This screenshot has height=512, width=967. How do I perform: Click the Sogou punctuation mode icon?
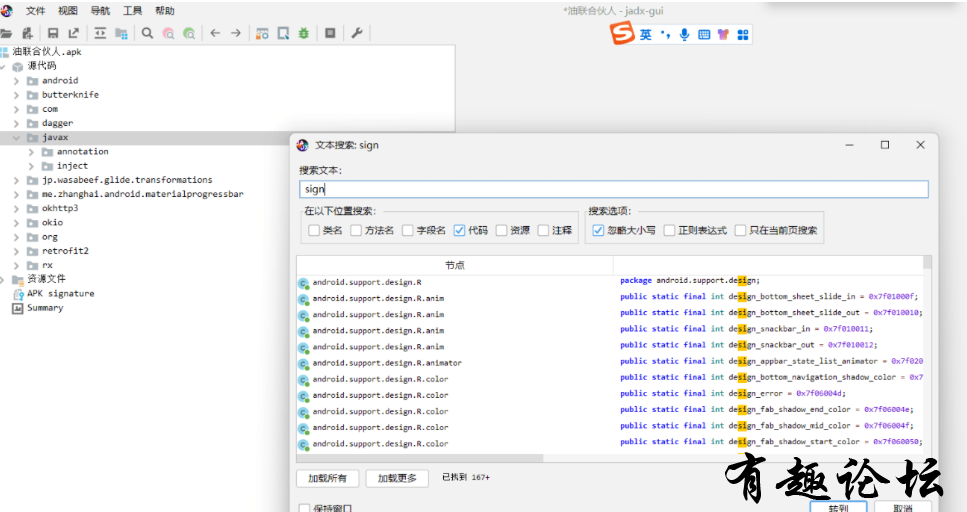(x=665, y=35)
